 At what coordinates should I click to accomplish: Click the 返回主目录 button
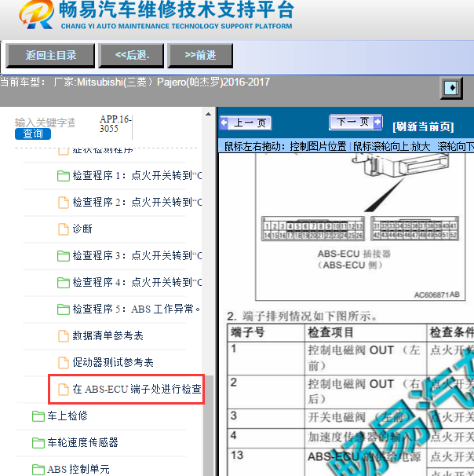(50, 55)
